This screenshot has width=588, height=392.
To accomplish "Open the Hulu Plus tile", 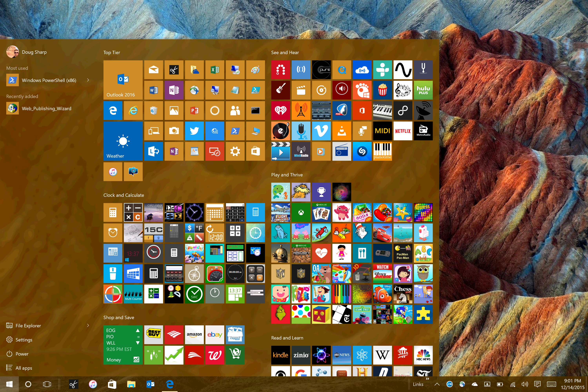I will pyautogui.click(x=423, y=90).
